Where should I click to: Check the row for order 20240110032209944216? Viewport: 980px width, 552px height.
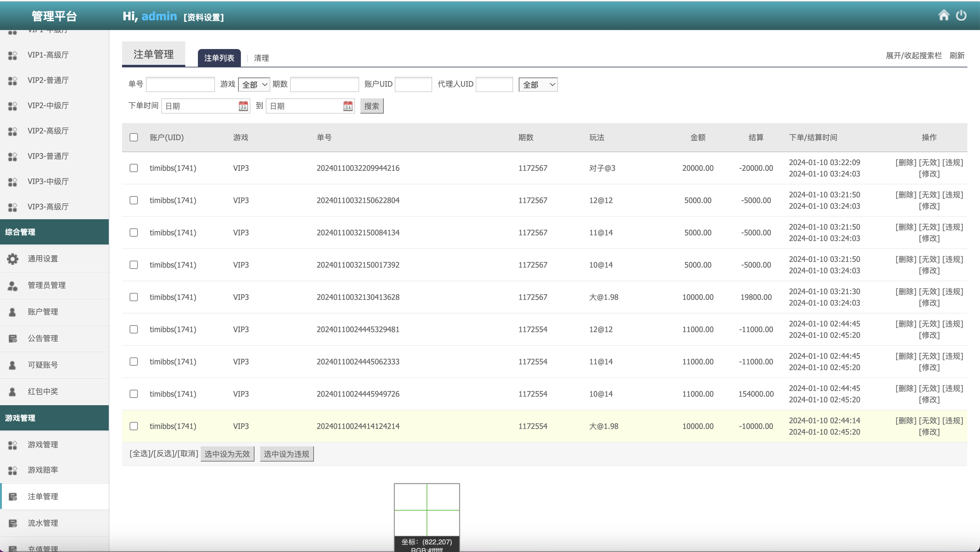(x=133, y=168)
